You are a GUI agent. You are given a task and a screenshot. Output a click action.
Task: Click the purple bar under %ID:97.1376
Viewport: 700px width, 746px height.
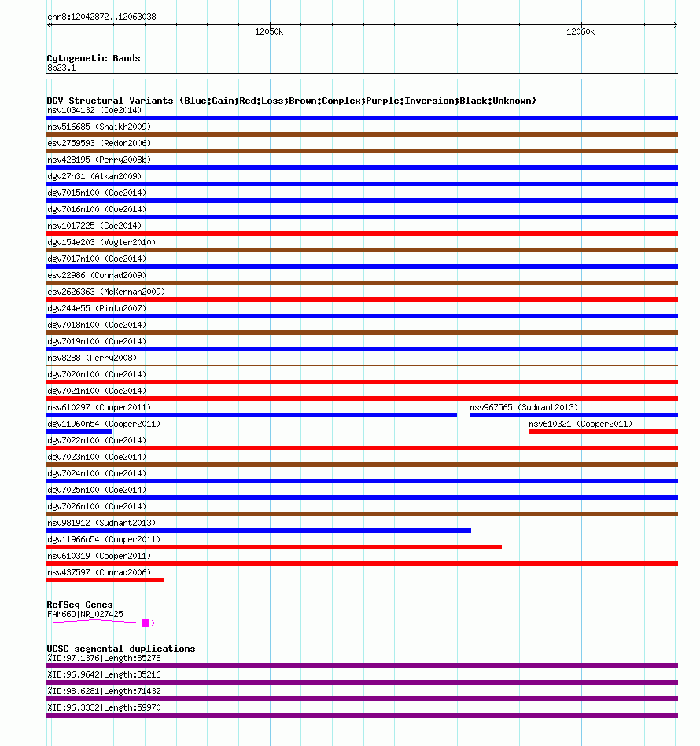click(362, 666)
